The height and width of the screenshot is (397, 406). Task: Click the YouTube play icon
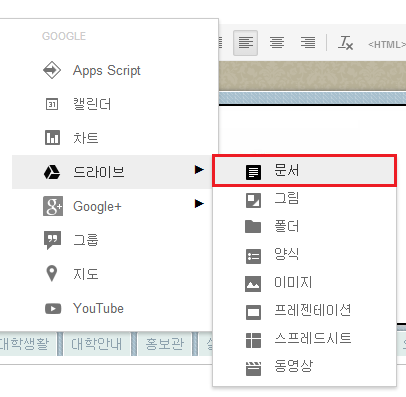53,308
